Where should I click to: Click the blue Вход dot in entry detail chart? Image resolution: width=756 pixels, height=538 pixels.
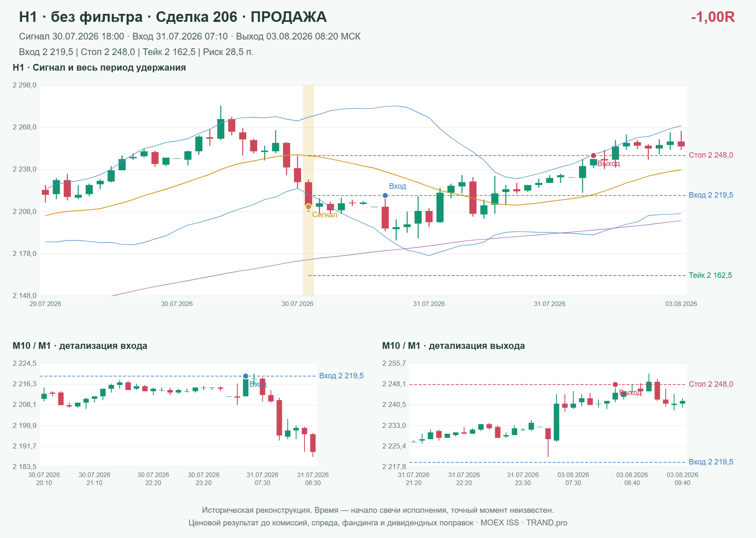[246, 376]
